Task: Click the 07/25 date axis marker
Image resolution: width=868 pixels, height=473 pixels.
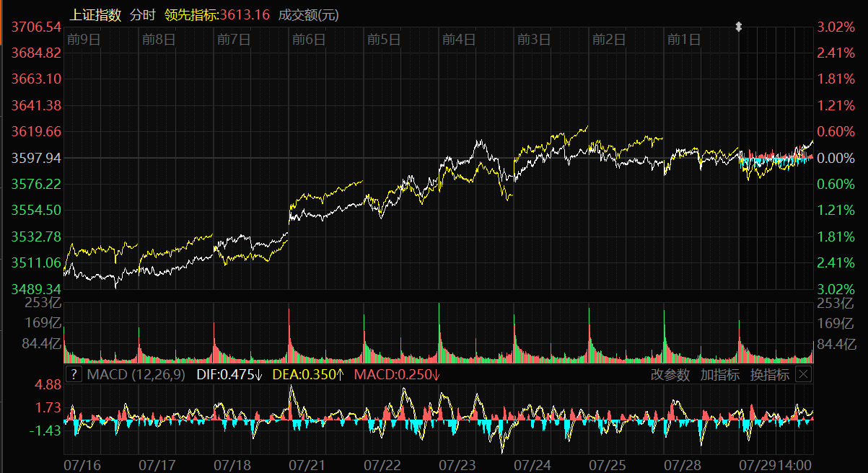Action: (608, 464)
